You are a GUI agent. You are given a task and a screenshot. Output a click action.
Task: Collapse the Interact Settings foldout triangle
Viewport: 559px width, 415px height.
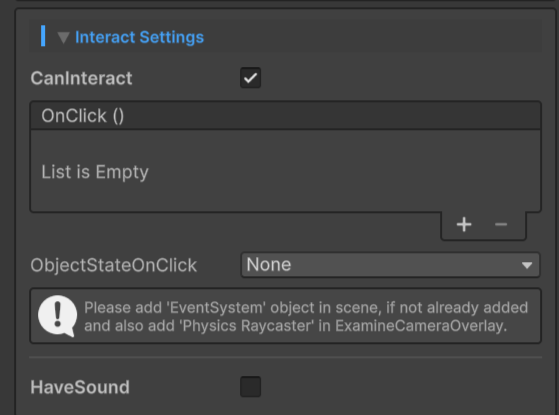point(63,37)
